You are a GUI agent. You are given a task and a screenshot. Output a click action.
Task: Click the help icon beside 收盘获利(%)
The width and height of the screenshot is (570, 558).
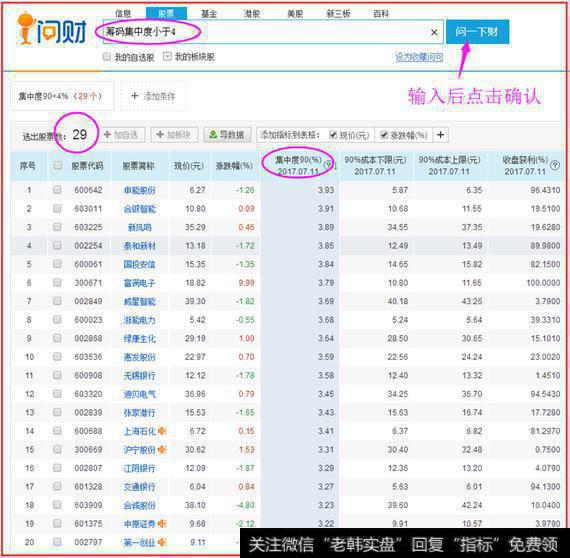(555, 165)
